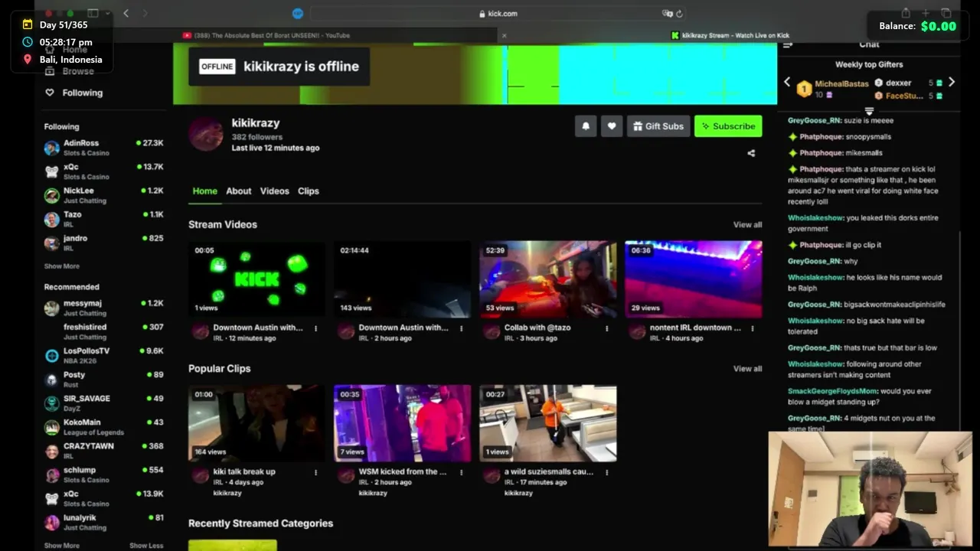
Task: Open options menu for nontent IRL downtown video
Action: (752, 328)
